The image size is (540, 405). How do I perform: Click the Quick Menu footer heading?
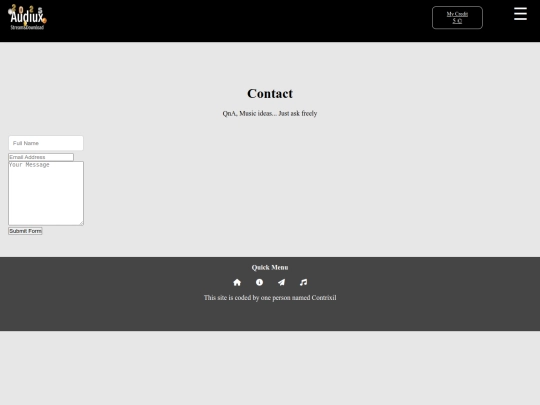tap(270, 267)
